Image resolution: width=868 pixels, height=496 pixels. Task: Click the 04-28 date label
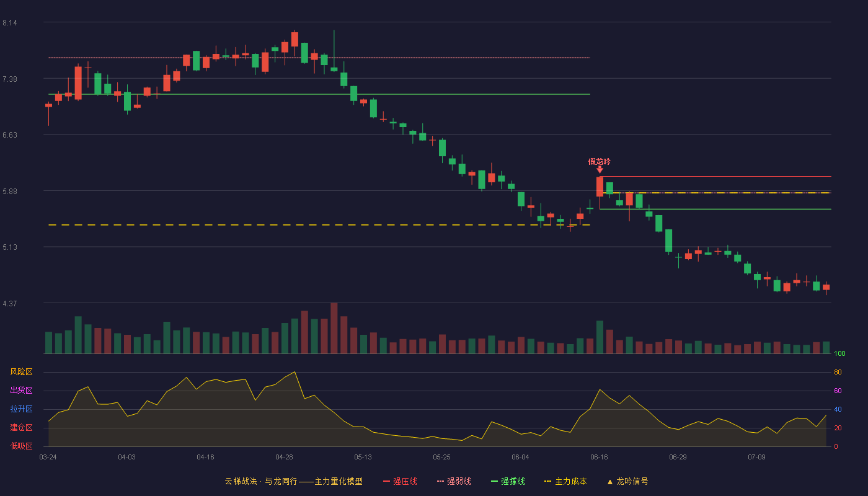(x=284, y=457)
